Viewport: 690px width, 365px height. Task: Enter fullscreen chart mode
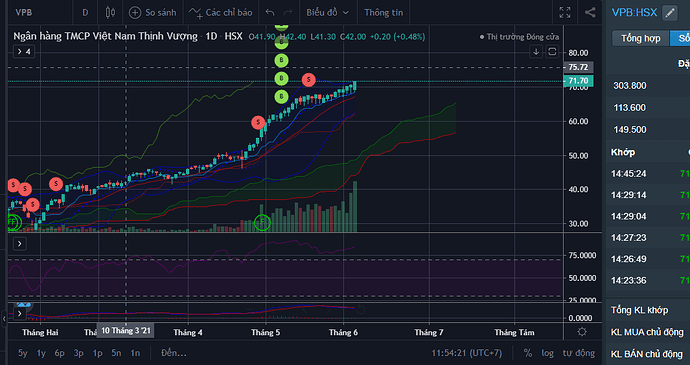(x=565, y=12)
